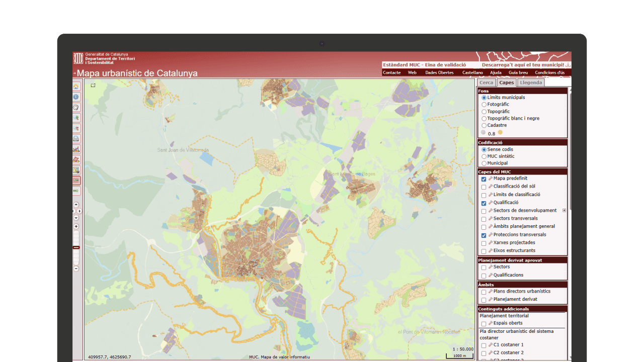Select the blue information tool icon
644x362 pixels.
tap(76, 97)
